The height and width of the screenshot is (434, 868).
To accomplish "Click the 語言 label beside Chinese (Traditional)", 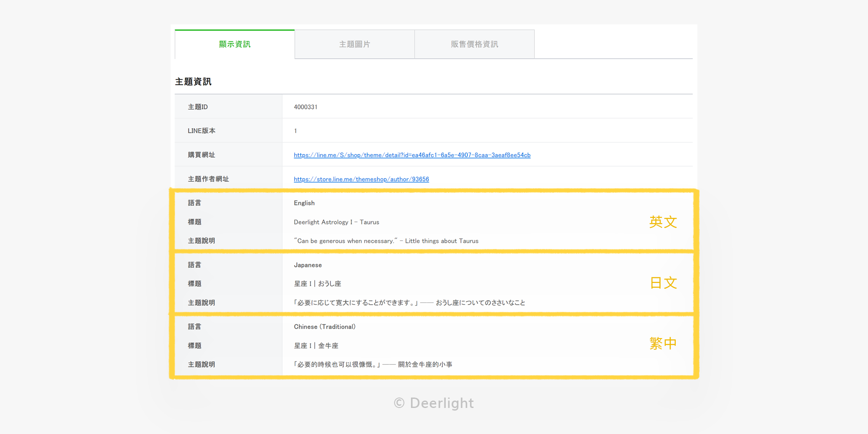I will pos(194,326).
